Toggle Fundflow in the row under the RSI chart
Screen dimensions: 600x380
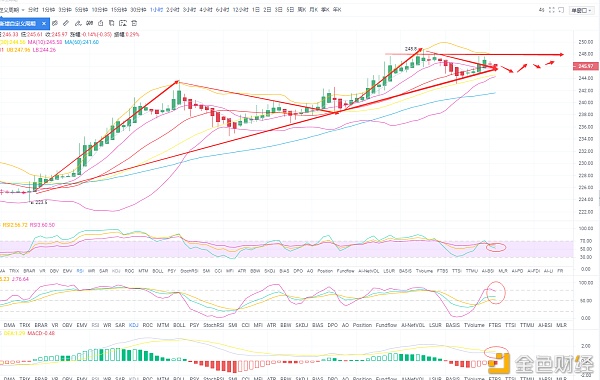[346, 271]
